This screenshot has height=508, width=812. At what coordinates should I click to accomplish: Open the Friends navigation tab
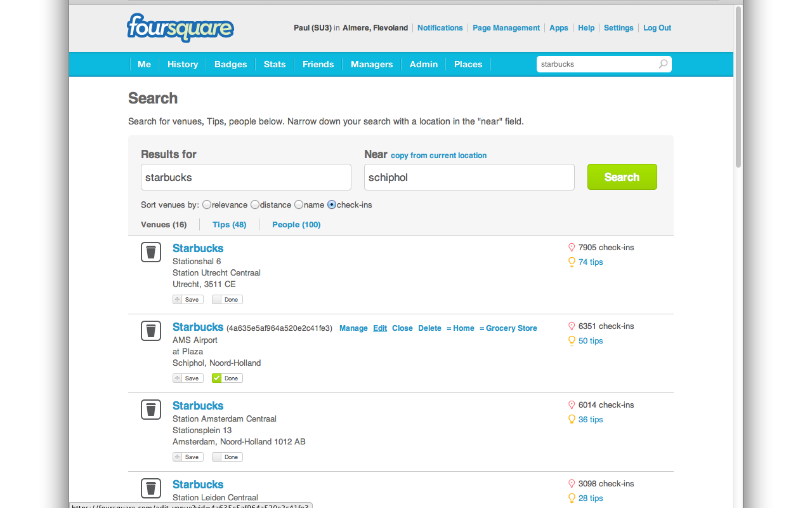318,64
